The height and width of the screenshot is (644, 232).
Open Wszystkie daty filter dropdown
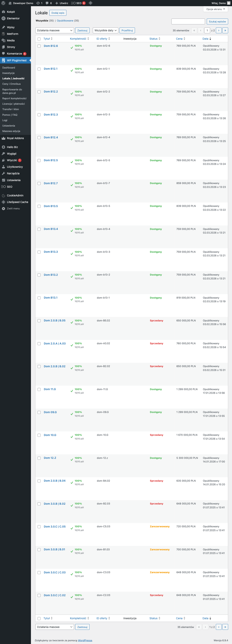click(x=105, y=30)
